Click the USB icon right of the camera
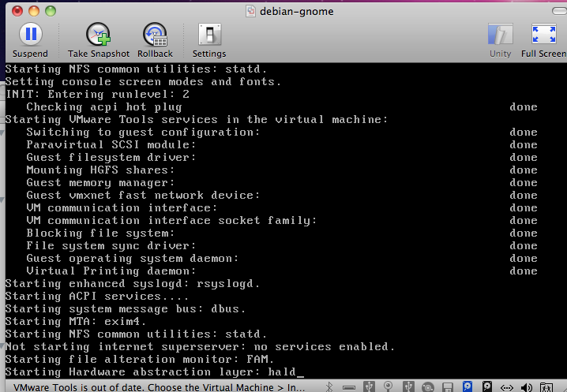Viewport: 567px width, 392px height. [x=408, y=386]
